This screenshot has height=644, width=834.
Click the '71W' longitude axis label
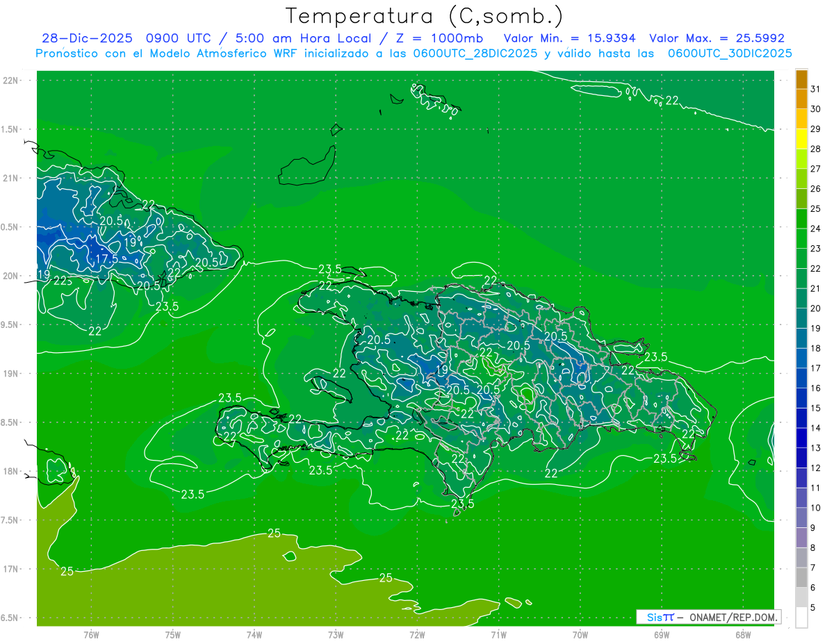pyautogui.click(x=498, y=634)
